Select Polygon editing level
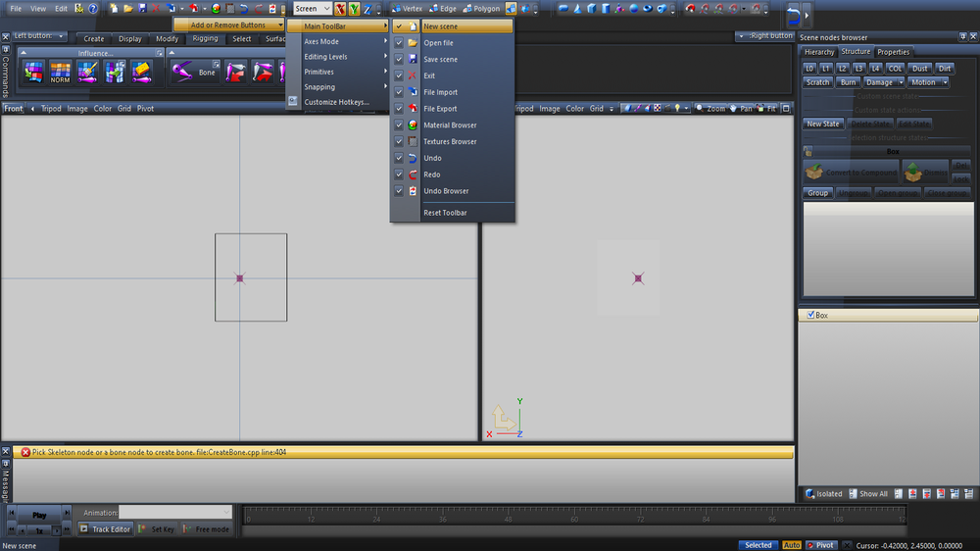This screenshot has height=551, width=980. 481,8
